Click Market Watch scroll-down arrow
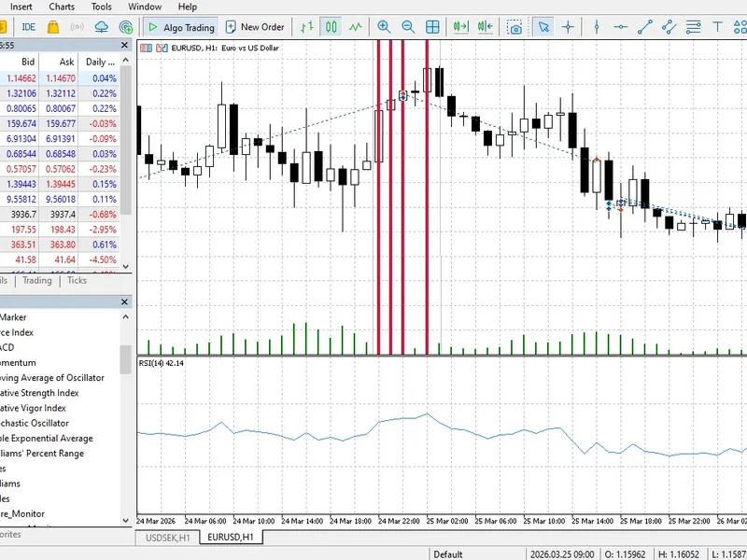Screen dimensions: 747x560 pos(126,266)
